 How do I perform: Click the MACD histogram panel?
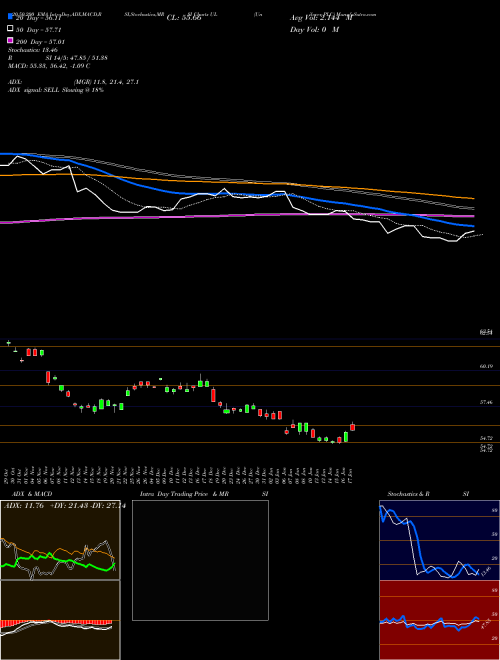[x=60, y=620]
